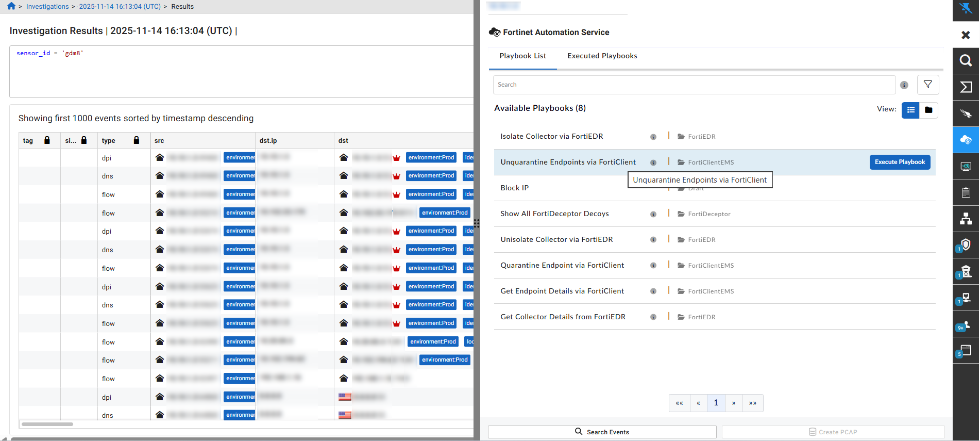Select page 1 in pagination
The width and height of the screenshot is (980, 441).
pyautogui.click(x=716, y=403)
